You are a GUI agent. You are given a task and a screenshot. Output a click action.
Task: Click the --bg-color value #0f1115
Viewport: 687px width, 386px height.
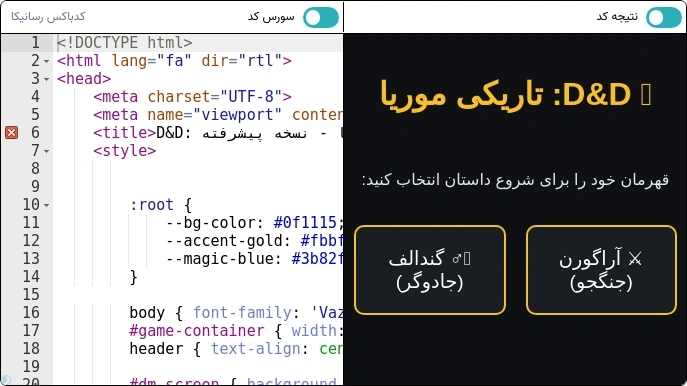[305, 223]
